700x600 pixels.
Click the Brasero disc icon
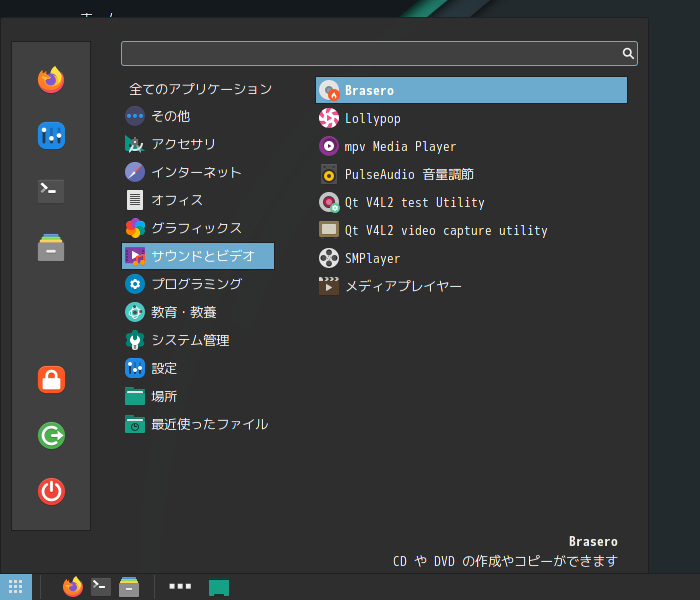coord(329,90)
